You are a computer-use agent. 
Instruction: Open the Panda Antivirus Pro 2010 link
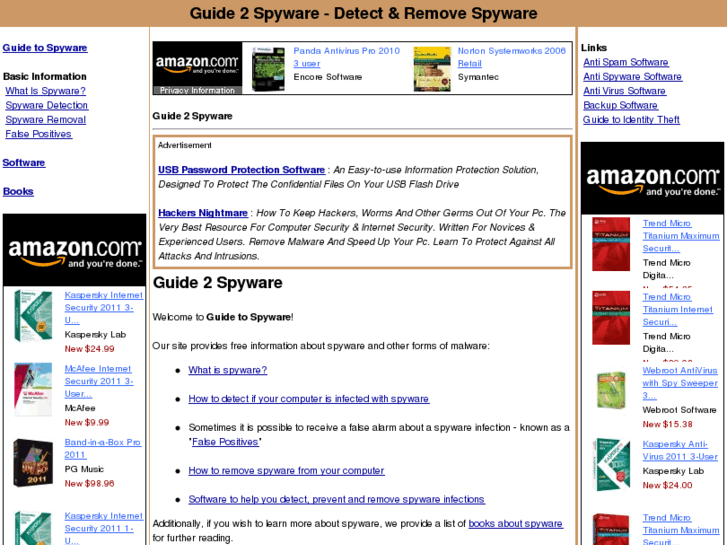346,57
